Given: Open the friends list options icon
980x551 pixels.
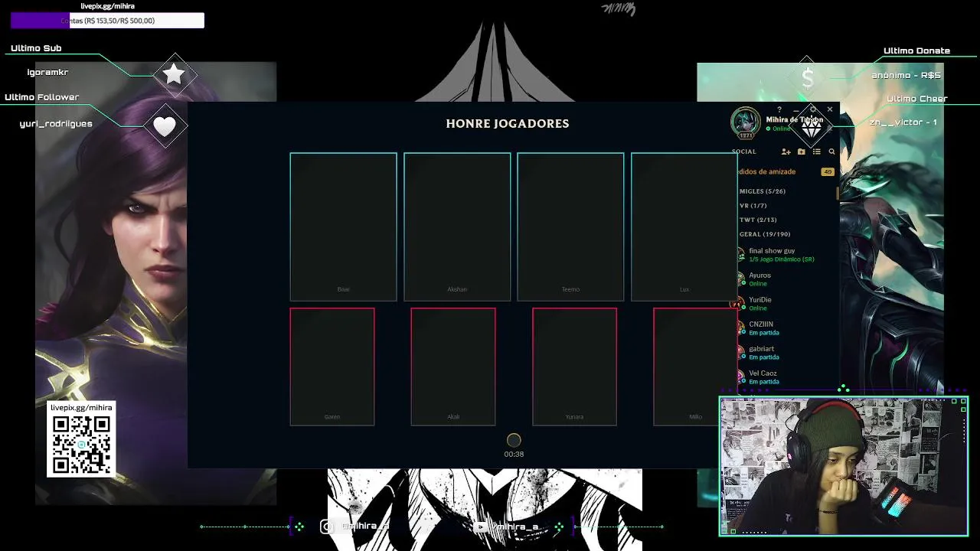Looking at the screenshot, I should point(816,152).
